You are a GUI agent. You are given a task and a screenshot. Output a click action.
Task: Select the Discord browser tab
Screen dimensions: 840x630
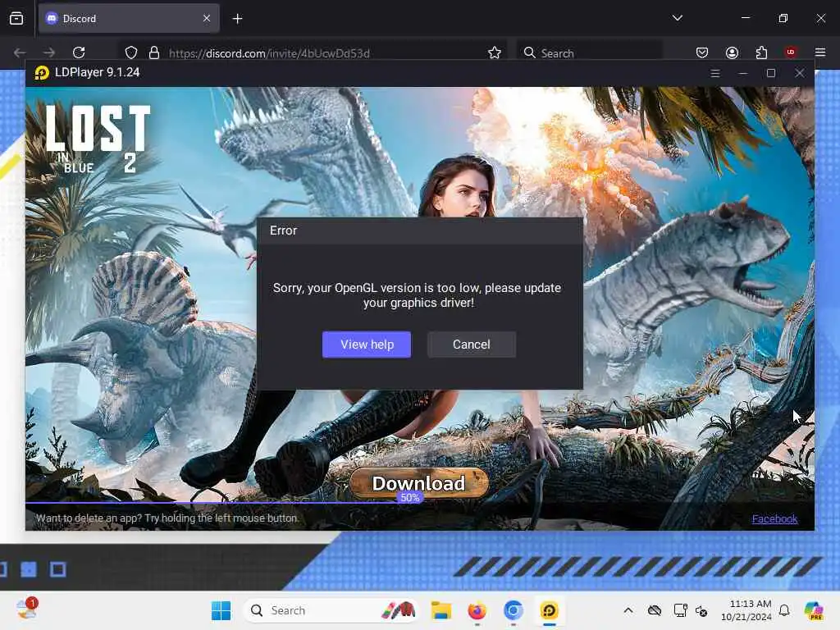tap(129, 19)
